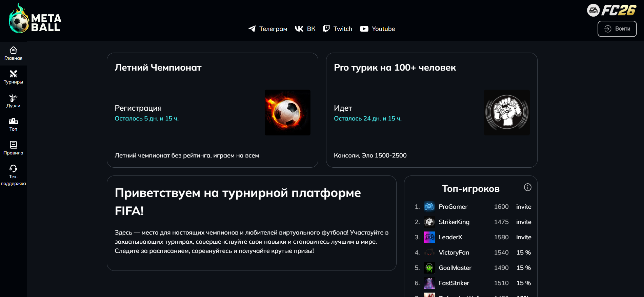Click rating 1580 for LeaderX
The image size is (644, 297).
(501, 237)
